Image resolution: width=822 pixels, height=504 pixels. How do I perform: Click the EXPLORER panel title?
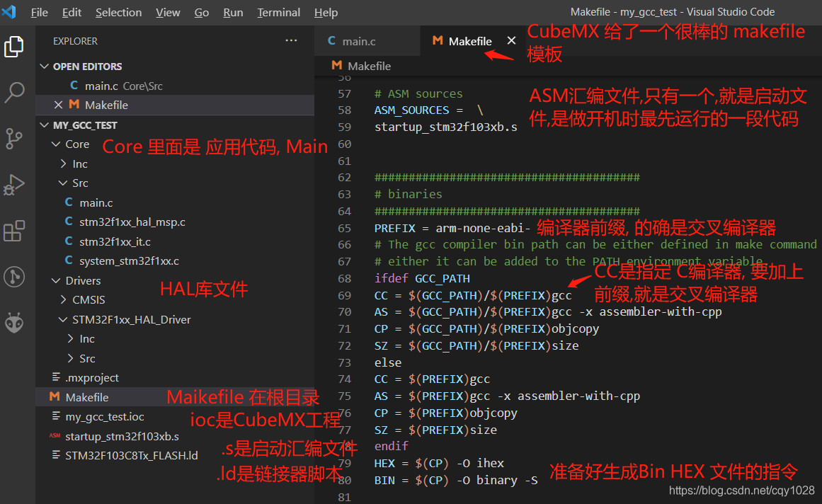point(75,41)
